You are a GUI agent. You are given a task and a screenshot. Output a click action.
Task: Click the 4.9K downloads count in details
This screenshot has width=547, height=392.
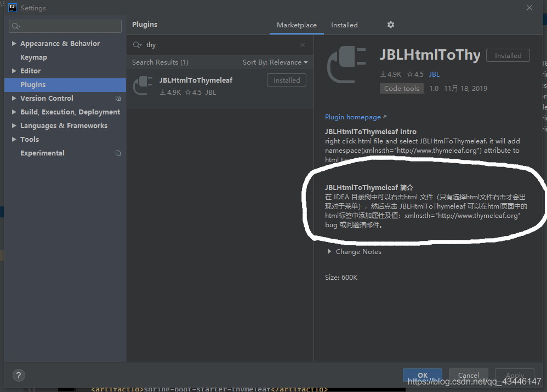click(391, 74)
